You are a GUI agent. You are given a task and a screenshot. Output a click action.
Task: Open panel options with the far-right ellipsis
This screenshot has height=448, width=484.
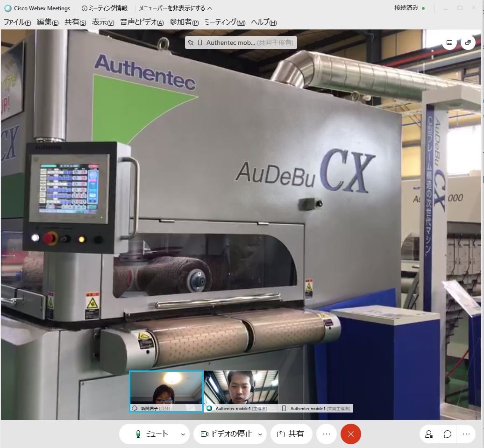466,434
